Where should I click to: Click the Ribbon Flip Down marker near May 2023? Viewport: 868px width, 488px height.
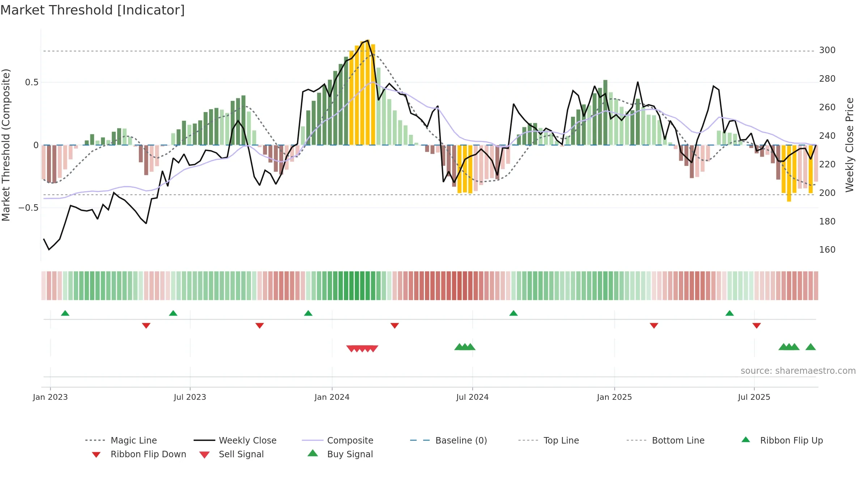point(146,326)
